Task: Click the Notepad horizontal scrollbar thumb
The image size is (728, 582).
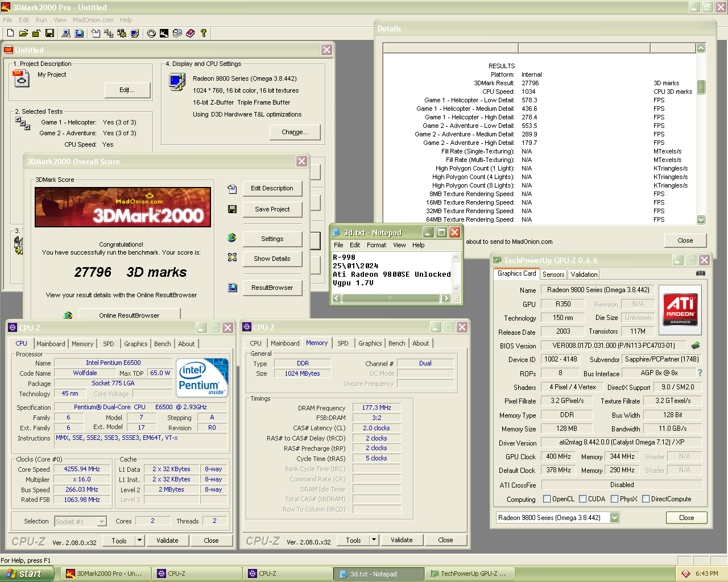Action: point(391,298)
